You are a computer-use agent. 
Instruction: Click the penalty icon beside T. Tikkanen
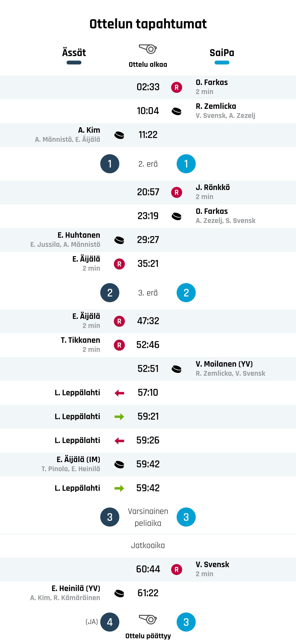119,345
